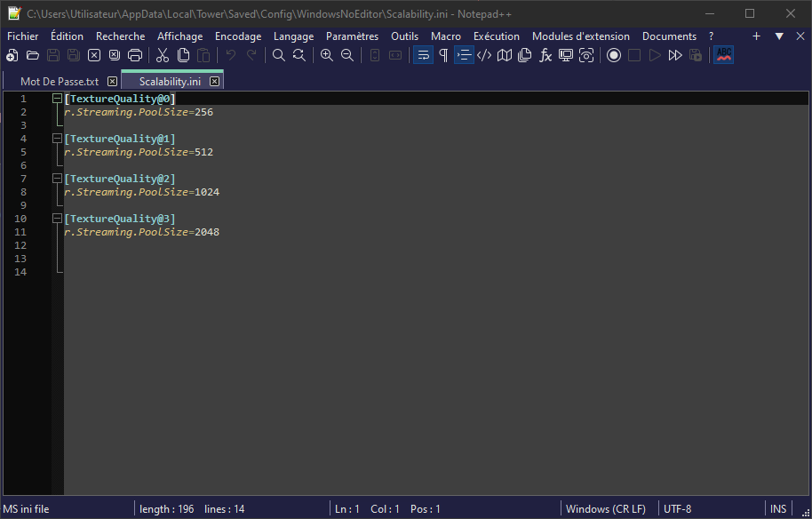Collapse the [TextureQuality@3] section fold
Screen dimensions: 812x519
click(x=58, y=218)
